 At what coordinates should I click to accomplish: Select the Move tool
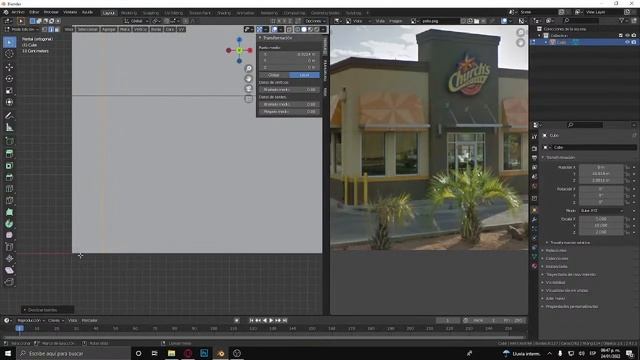pyautogui.click(x=9, y=67)
